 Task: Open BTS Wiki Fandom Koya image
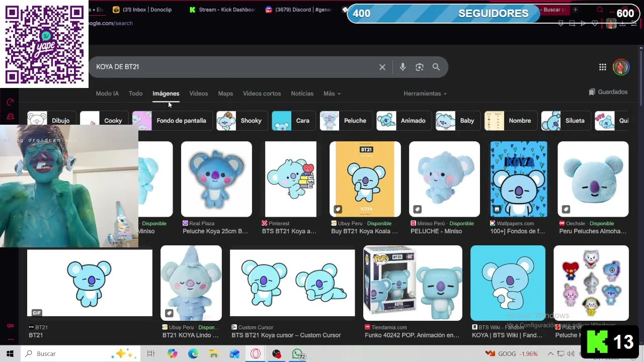coord(508,283)
